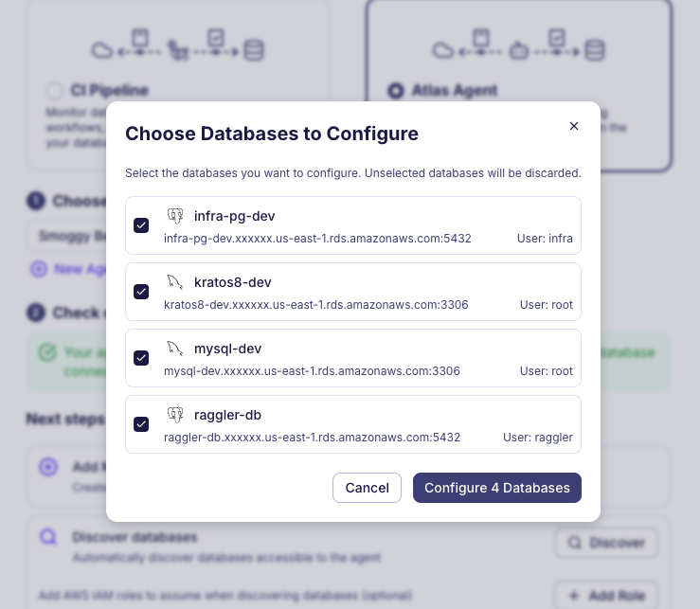Click the Add Role button
The height and width of the screenshot is (609, 700).
point(606,596)
